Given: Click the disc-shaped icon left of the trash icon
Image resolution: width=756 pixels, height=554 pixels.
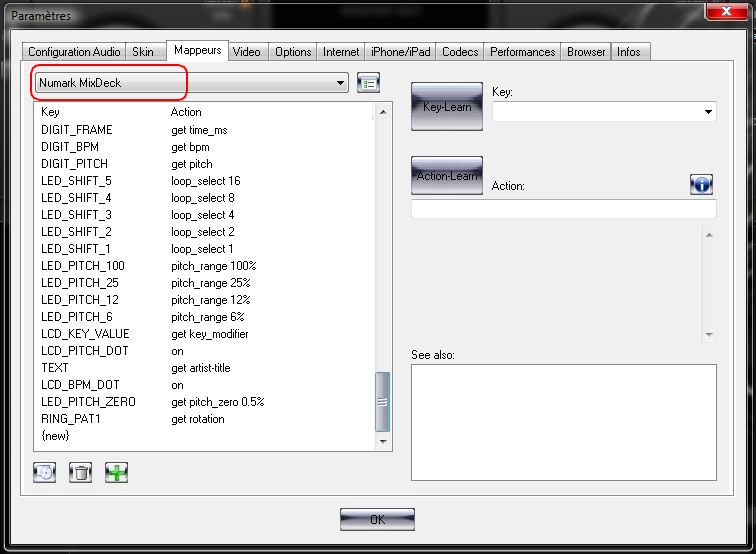Looking at the screenshot, I should pos(44,472).
